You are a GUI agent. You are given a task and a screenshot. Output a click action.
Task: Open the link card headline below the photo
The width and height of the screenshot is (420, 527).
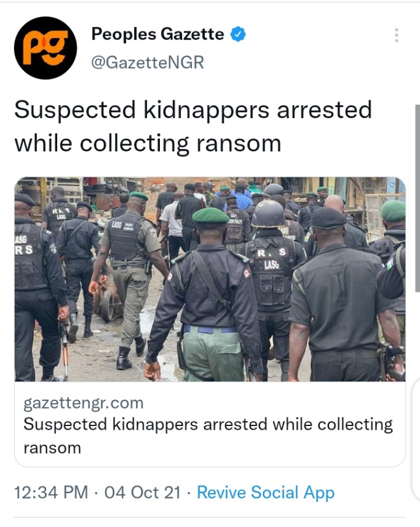pyautogui.click(x=208, y=436)
